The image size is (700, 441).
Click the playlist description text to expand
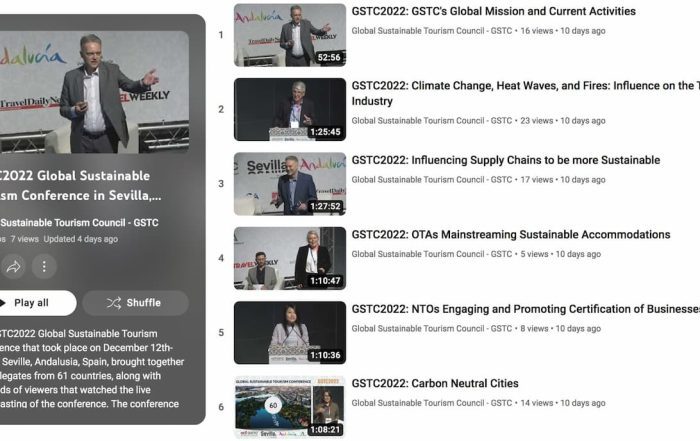pyautogui.click(x=89, y=369)
